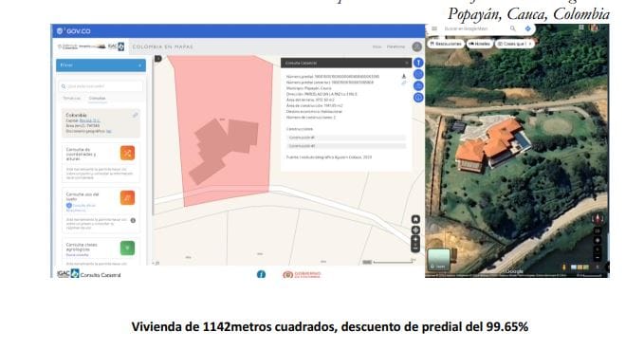Open the green agrological classes query icon

127,249
